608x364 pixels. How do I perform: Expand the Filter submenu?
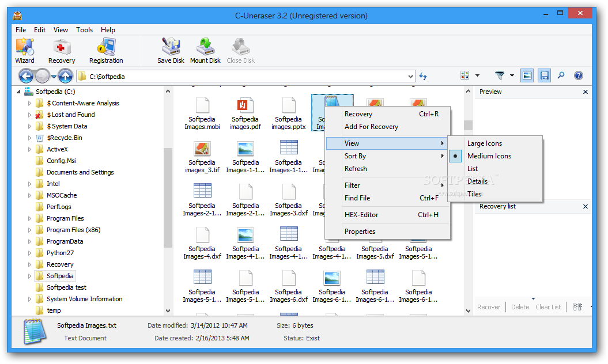click(388, 185)
